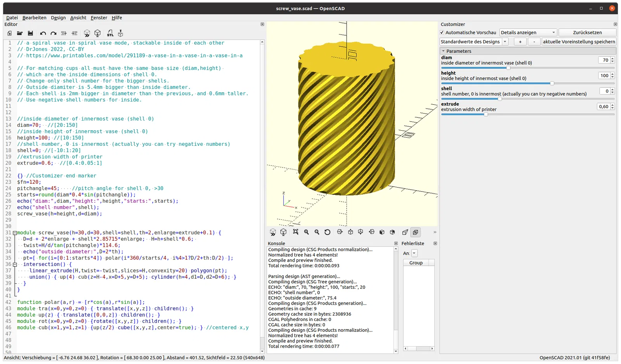This screenshot has height=364, width=621.
Task: Open the Bearbeiten menu
Action: coord(34,18)
